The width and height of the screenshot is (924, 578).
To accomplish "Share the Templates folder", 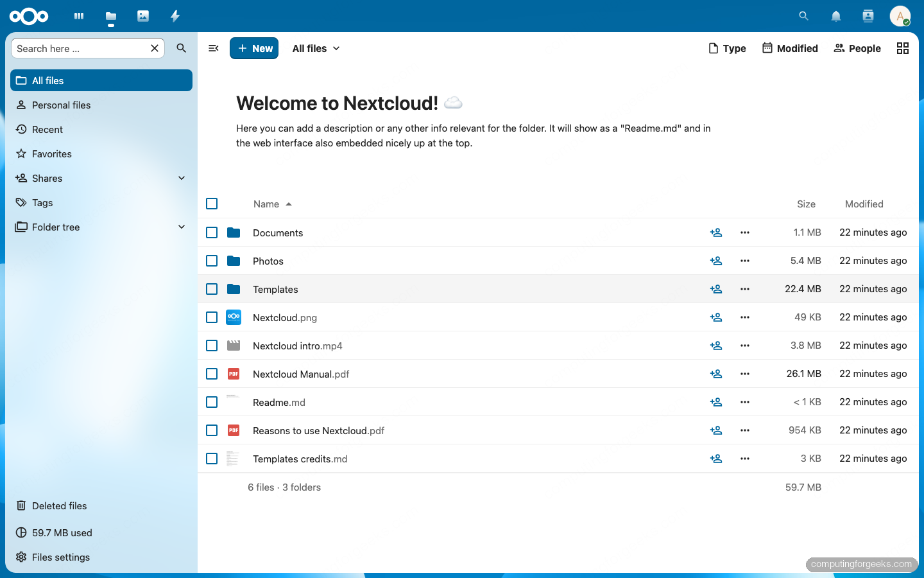I will 716,289.
